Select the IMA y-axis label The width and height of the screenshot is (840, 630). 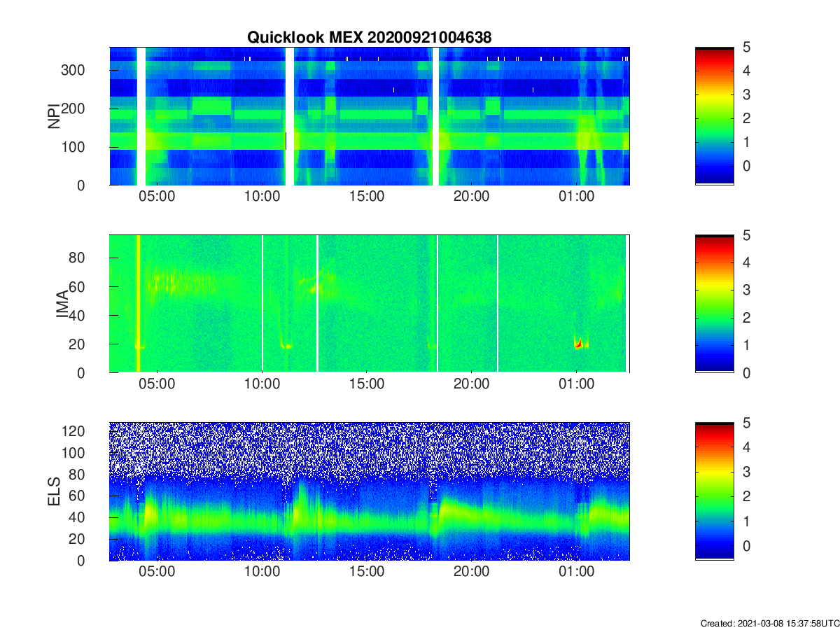pyautogui.click(x=62, y=304)
